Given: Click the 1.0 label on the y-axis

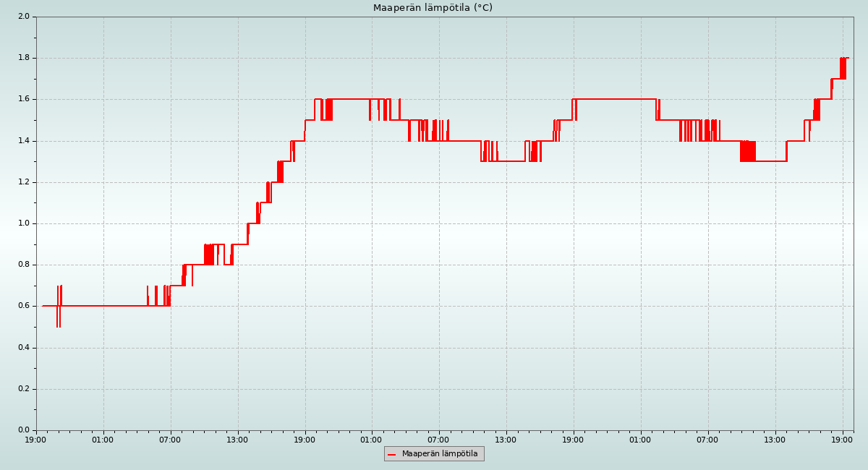Looking at the screenshot, I should coord(23,223).
